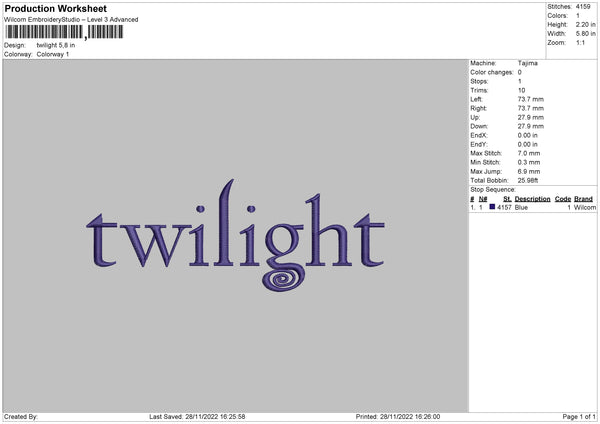Click the Right value 73.7 mm
600x424 pixels.
coord(530,108)
